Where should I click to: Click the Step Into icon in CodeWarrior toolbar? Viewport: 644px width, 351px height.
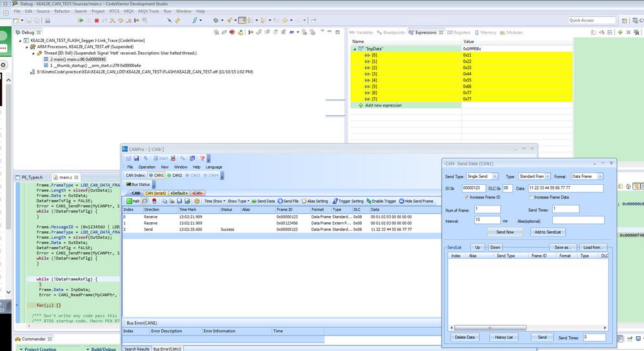tap(113, 20)
